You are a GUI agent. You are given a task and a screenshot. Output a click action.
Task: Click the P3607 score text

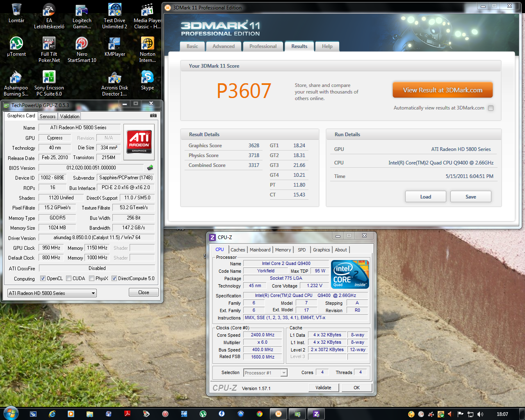244,91
